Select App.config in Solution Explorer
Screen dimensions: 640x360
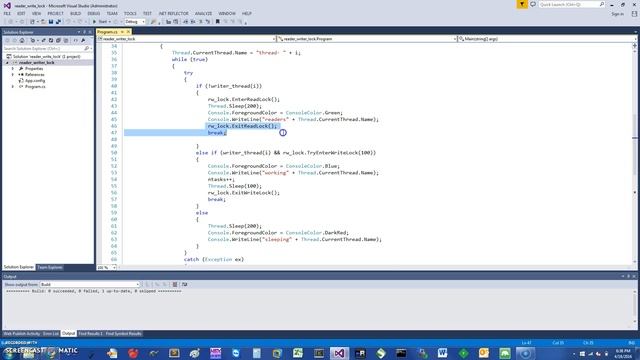pyautogui.click(x=35, y=81)
